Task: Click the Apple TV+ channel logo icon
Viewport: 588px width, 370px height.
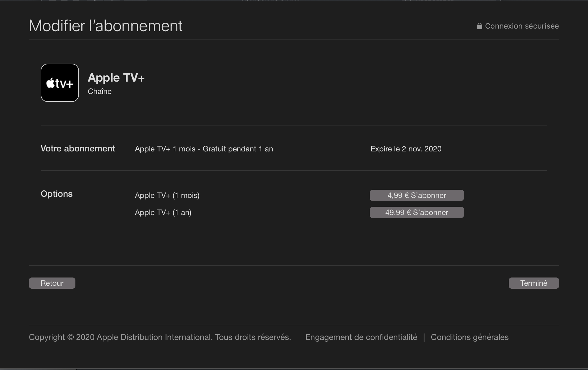Action: coord(60,83)
